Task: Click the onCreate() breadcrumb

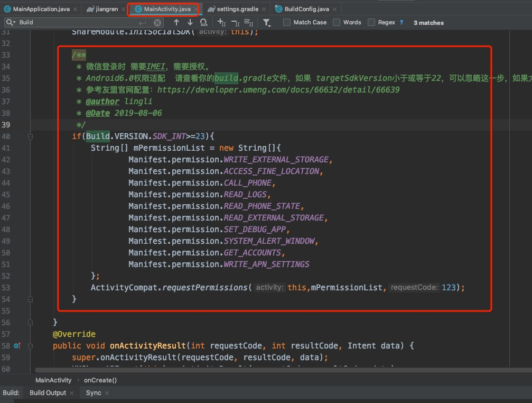Action: point(100,380)
